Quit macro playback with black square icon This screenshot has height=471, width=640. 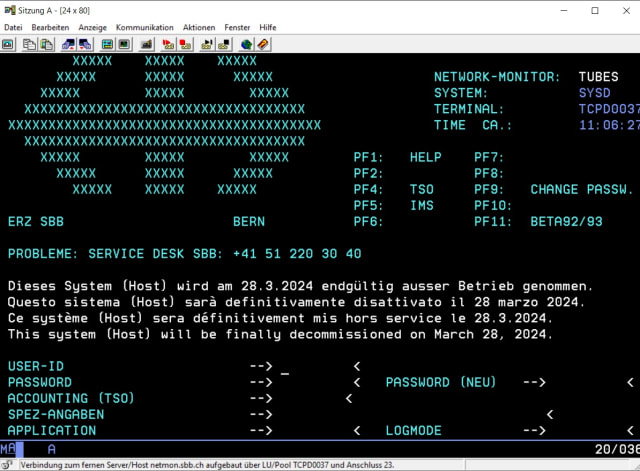coord(224,44)
